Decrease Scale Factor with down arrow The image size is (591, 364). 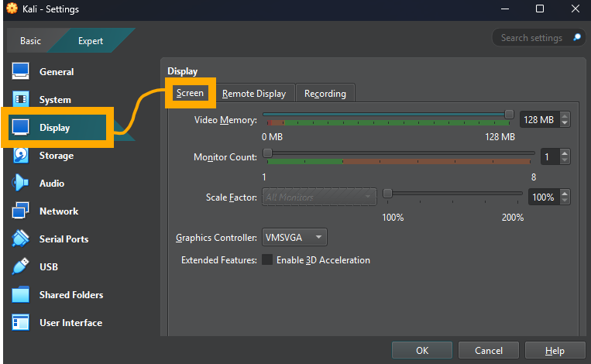click(564, 201)
